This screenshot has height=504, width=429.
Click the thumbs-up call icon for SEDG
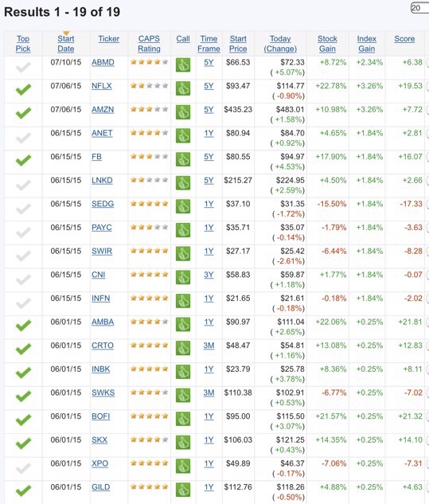pos(183,206)
